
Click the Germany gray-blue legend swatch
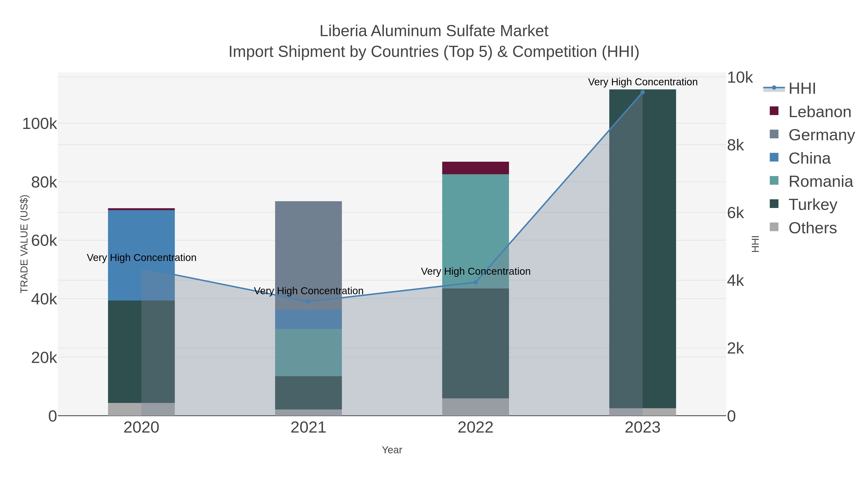(x=774, y=134)
